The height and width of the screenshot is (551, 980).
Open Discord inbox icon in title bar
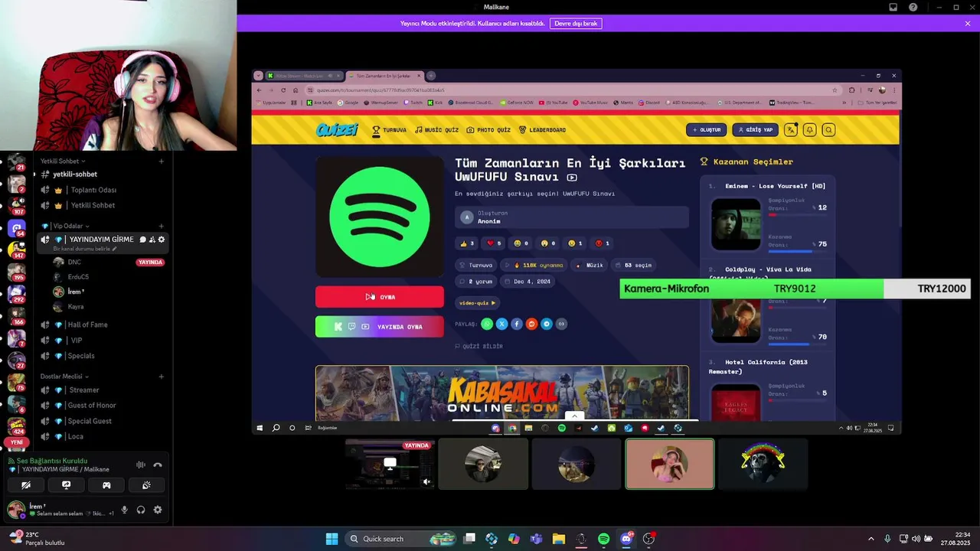pos(893,7)
